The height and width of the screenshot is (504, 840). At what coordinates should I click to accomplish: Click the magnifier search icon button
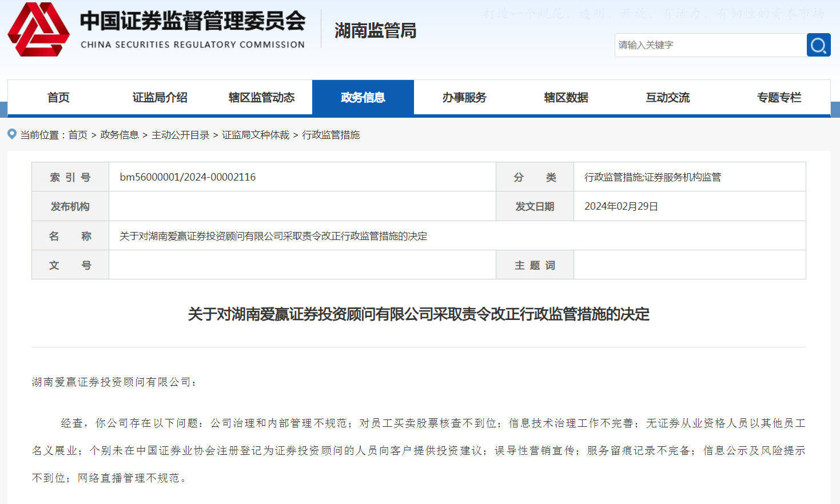tap(818, 45)
